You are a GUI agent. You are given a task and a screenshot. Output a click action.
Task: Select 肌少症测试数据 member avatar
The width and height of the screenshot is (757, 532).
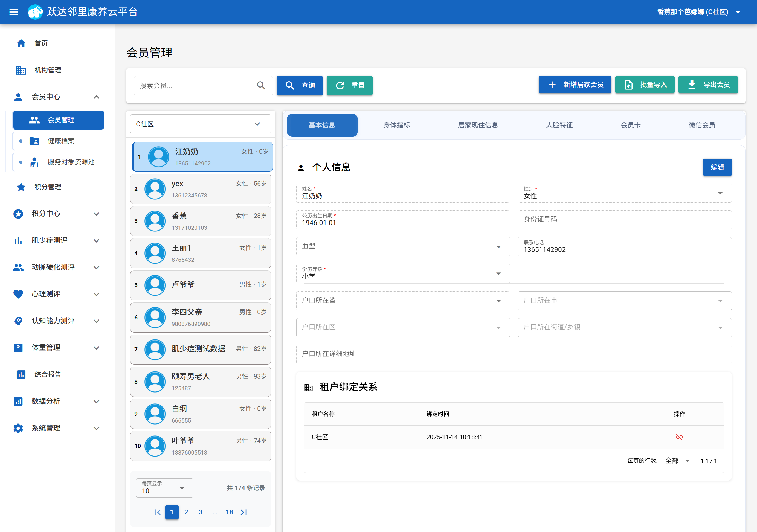pos(155,350)
